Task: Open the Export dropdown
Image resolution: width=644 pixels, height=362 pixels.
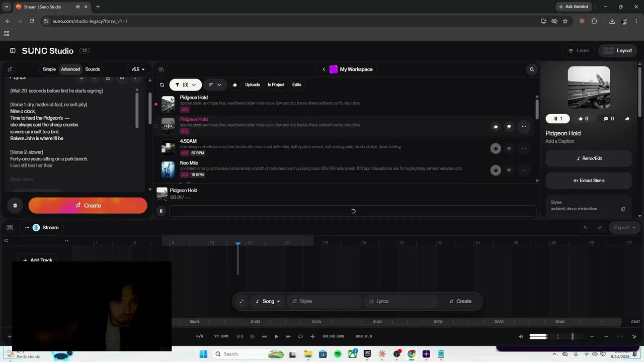Action: pos(624,228)
